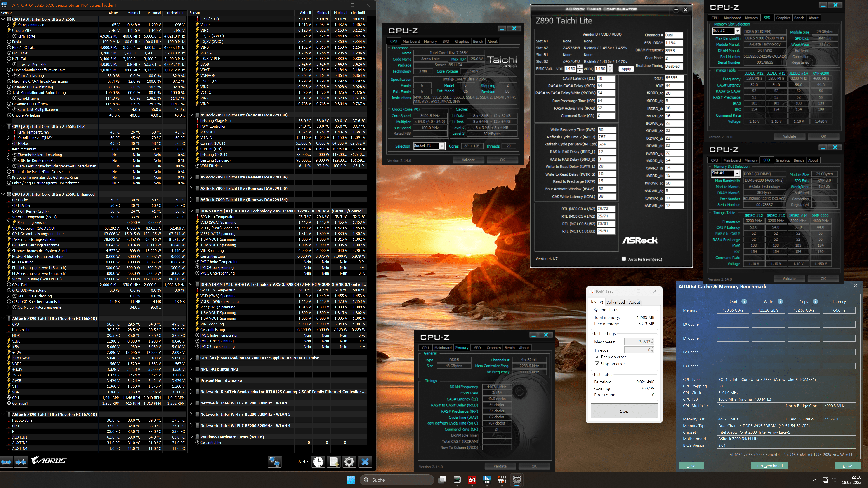This screenshot has height=488, width=868.
Task: Click the HWiNFO collapse columns arrows icon
Action: (21, 462)
